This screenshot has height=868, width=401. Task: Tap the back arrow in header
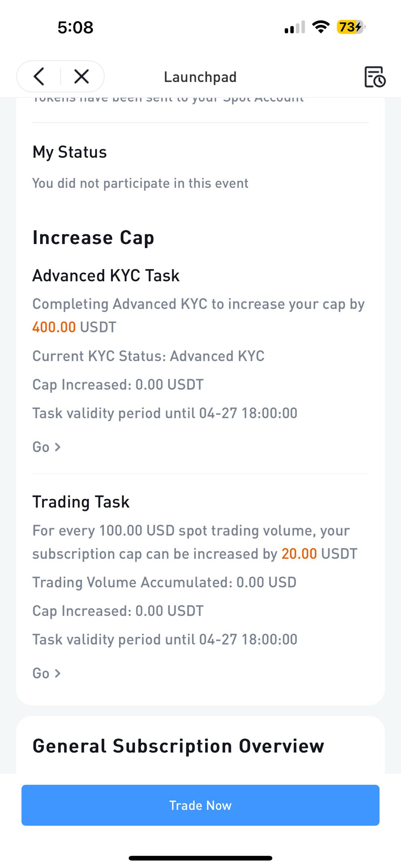tap(39, 76)
